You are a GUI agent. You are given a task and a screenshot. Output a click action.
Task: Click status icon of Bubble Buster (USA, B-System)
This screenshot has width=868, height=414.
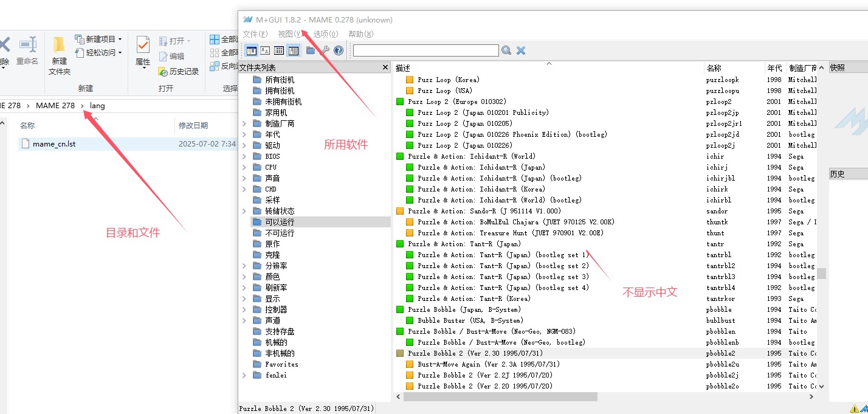point(410,320)
